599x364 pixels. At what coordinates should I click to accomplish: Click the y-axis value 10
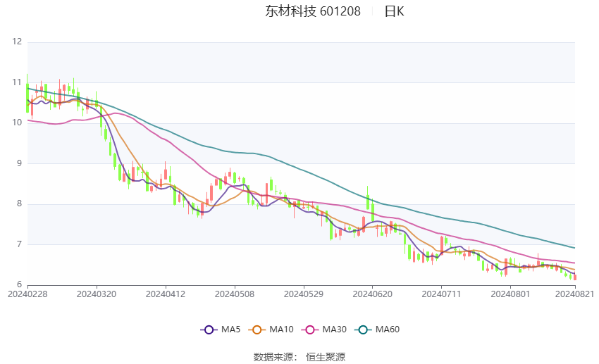point(17,123)
